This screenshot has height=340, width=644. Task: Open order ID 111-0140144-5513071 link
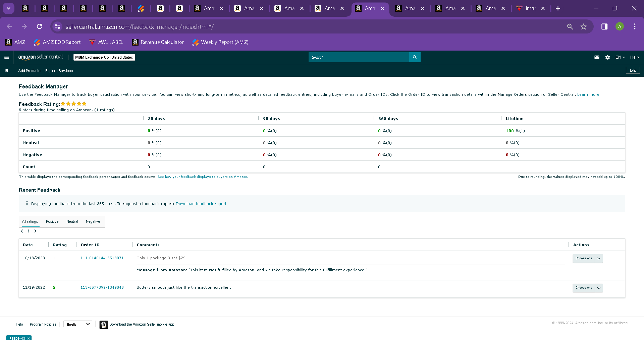(102, 258)
